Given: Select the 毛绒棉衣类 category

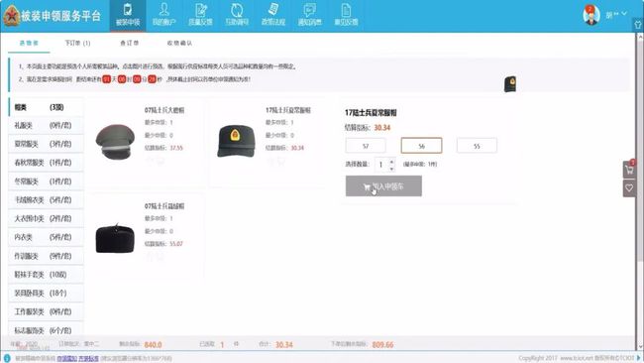Looking at the screenshot, I should click(46, 199).
